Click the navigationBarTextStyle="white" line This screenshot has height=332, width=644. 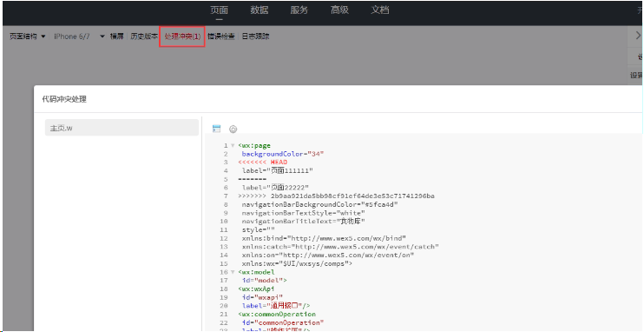tap(304, 213)
